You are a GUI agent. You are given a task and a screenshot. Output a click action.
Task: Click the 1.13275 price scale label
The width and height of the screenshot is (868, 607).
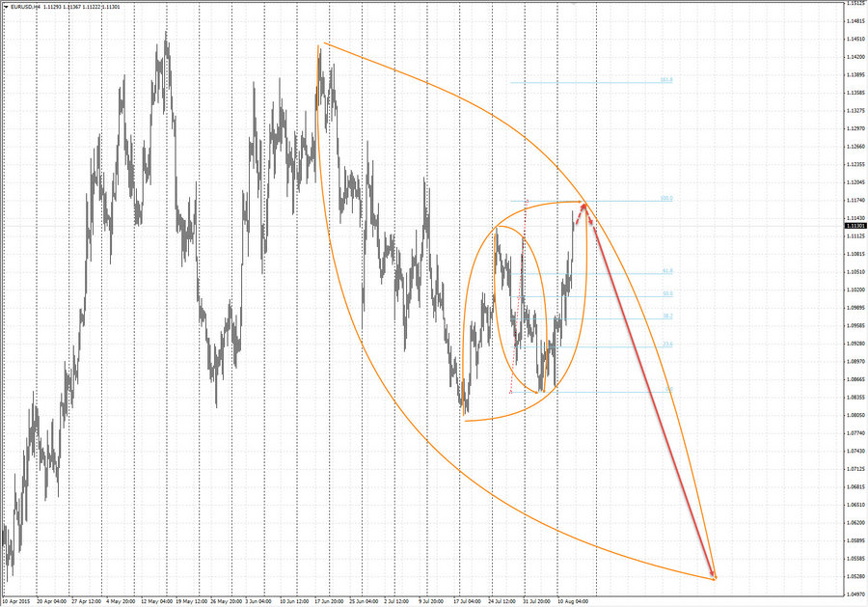[855, 111]
